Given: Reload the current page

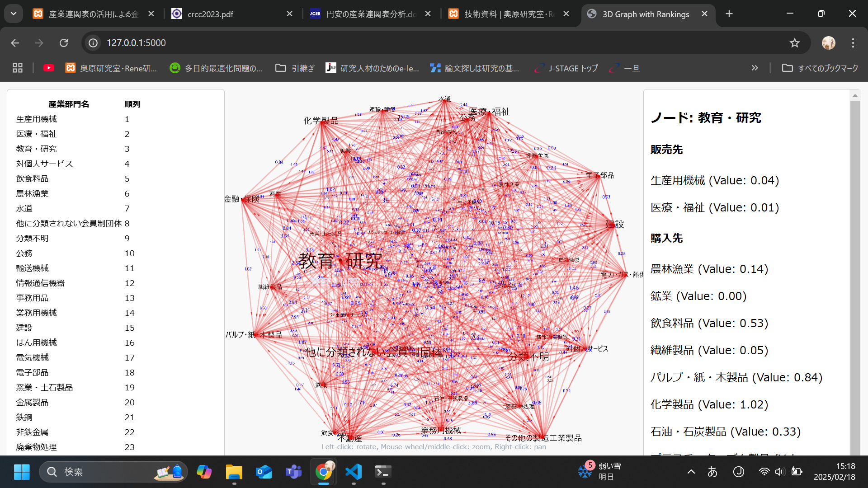Looking at the screenshot, I should coord(64,42).
